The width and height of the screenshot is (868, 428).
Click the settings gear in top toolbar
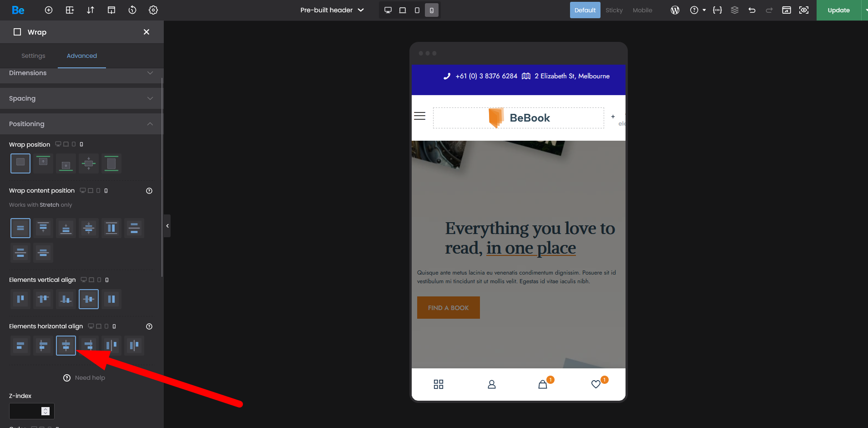pyautogui.click(x=153, y=10)
